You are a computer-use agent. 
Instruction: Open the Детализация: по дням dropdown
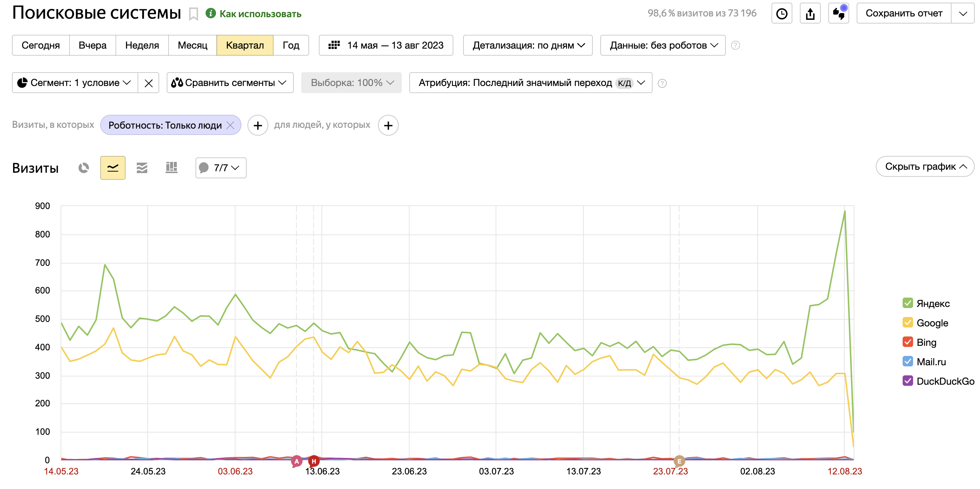click(x=528, y=45)
